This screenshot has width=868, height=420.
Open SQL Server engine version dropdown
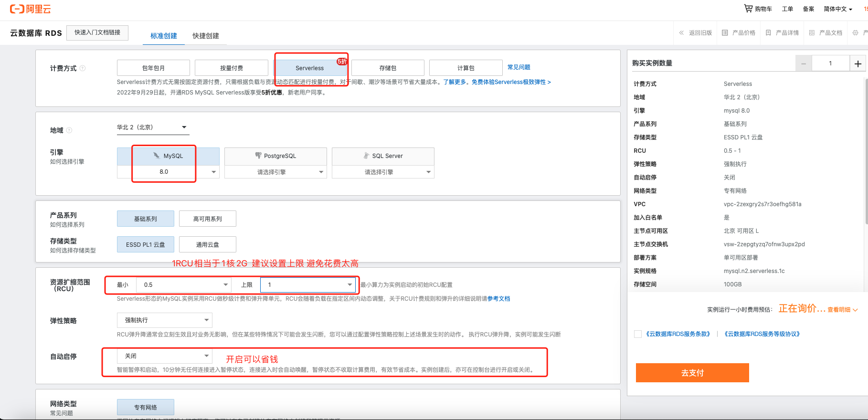pos(383,172)
